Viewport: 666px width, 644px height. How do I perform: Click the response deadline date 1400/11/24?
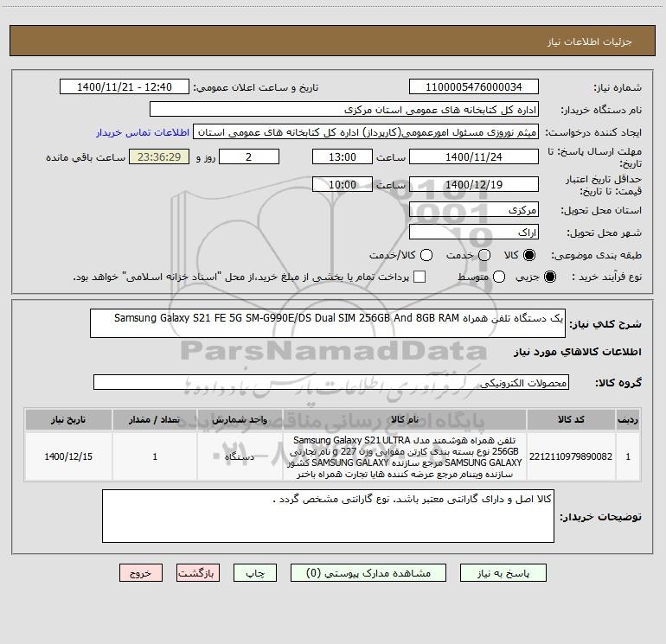tap(474, 156)
